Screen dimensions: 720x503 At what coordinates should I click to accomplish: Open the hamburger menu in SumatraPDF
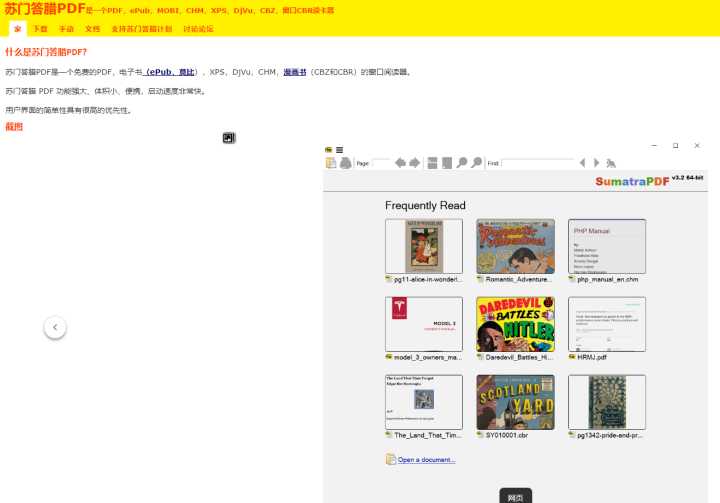[339, 150]
